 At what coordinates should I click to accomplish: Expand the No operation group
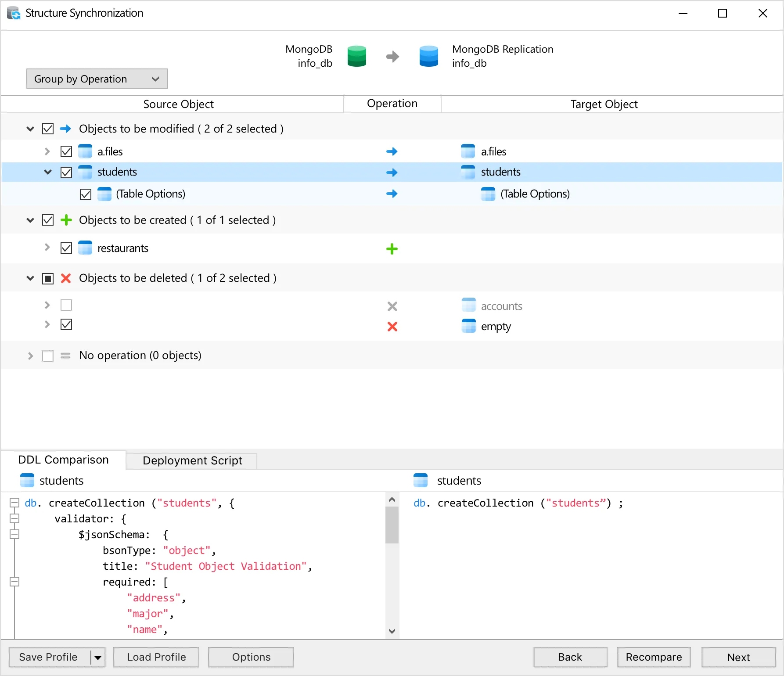point(30,356)
